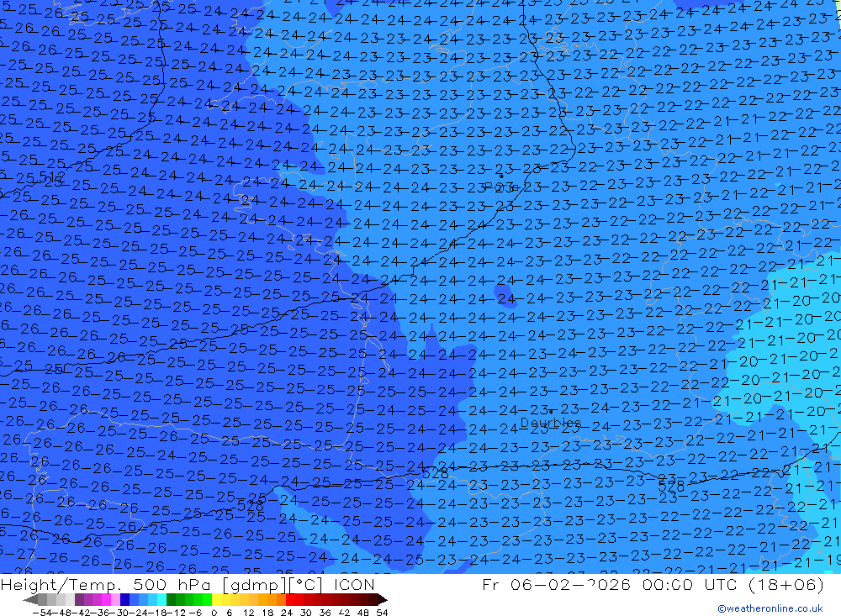Image resolution: width=841 pixels, height=616 pixels.
Task: Pick the bright yellow swatch above 0
Action: [x=217, y=600]
